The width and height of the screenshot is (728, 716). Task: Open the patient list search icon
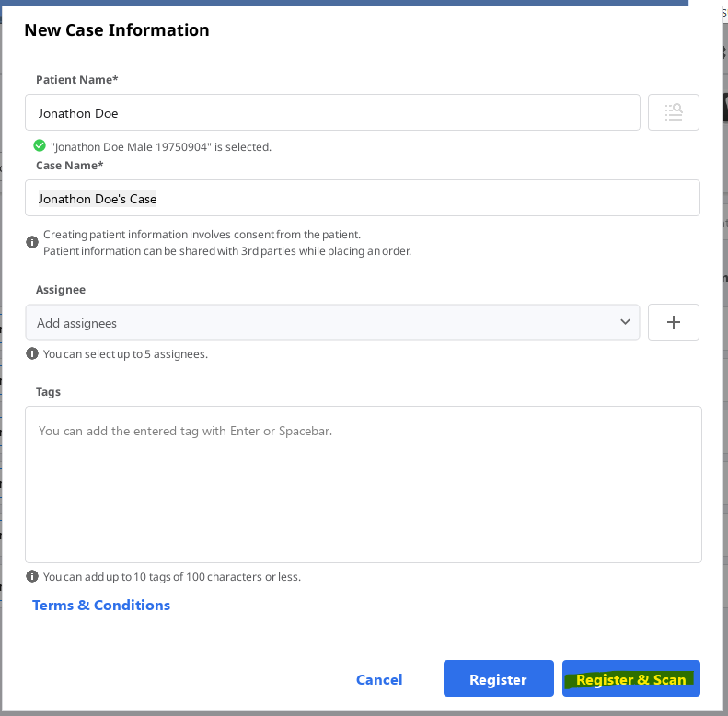pos(673,112)
